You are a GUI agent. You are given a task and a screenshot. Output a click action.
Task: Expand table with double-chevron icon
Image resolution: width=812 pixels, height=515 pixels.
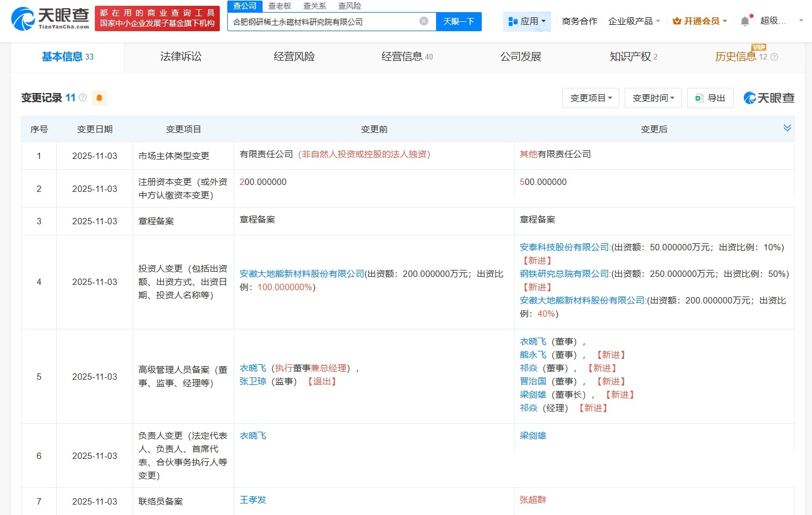coord(787,128)
